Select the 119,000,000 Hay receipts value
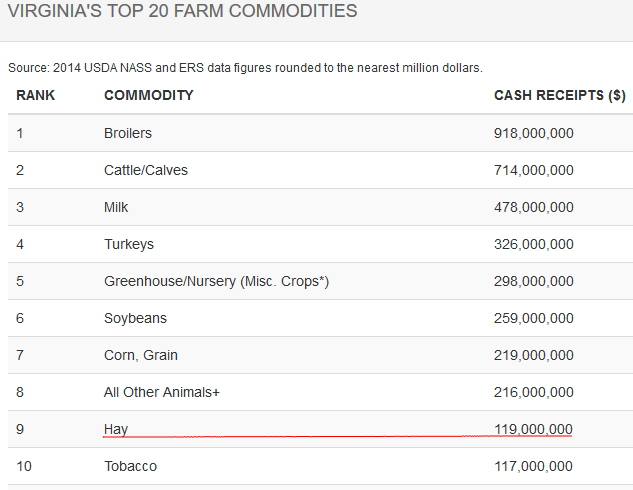 pyautogui.click(x=533, y=429)
